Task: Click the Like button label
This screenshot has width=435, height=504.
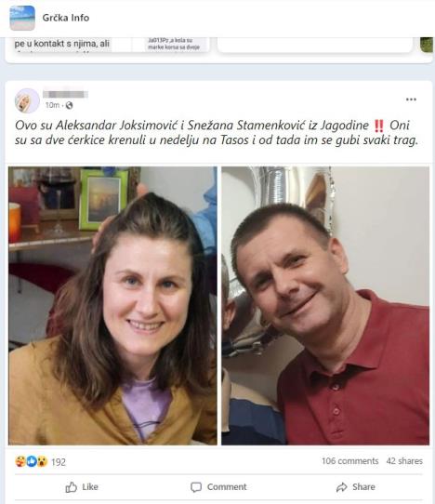Action: click(90, 487)
